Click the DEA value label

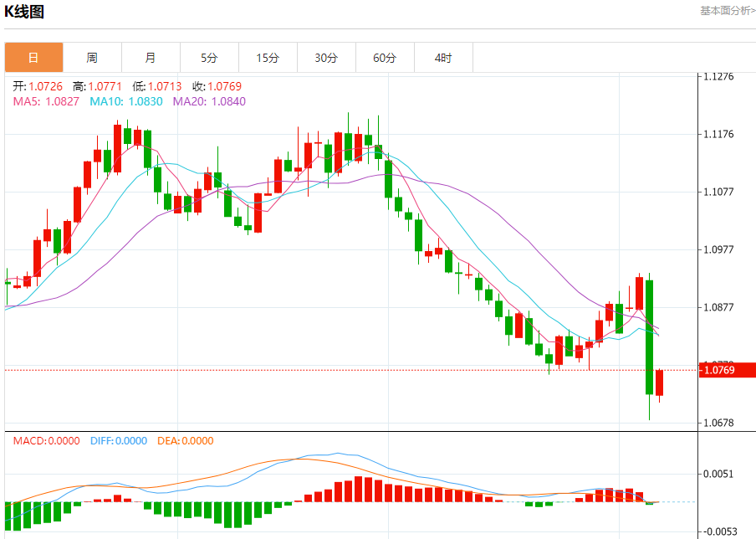tap(186, 440)
